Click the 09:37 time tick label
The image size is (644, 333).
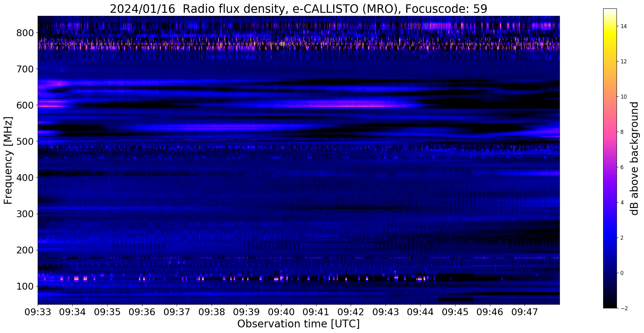(x=177, y=312)
